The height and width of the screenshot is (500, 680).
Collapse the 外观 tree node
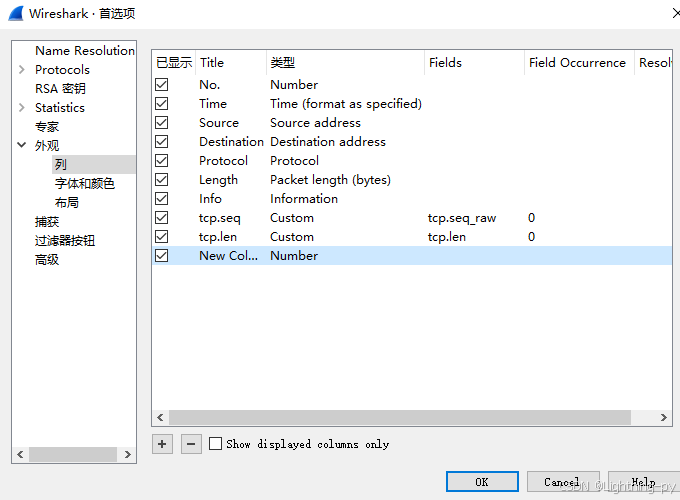tap(22, 145)
